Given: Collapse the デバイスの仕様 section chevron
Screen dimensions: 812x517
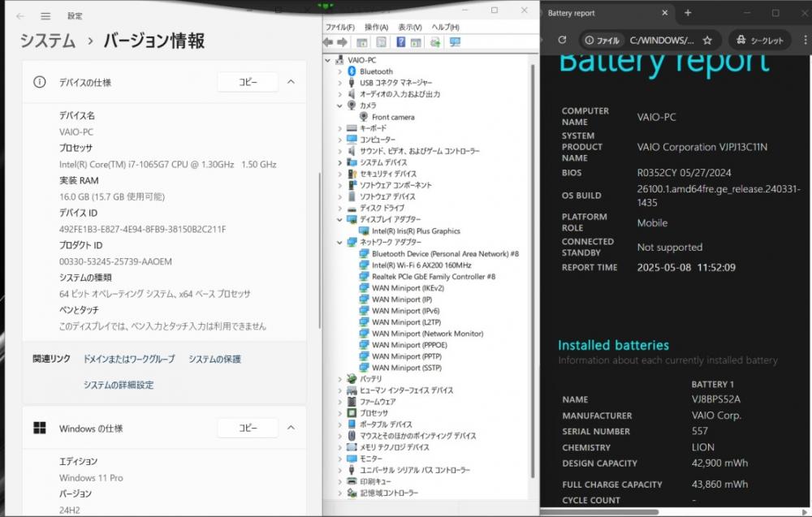Looking at the screenshot, I should [291, 82].
